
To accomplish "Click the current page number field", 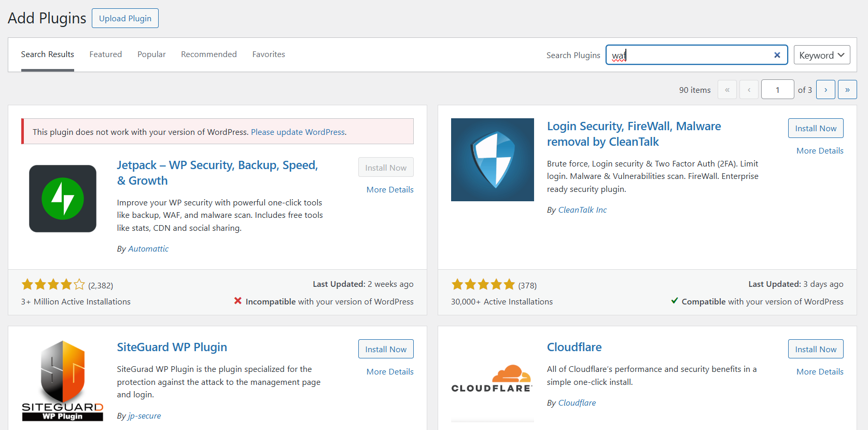I will pos(777,90).
